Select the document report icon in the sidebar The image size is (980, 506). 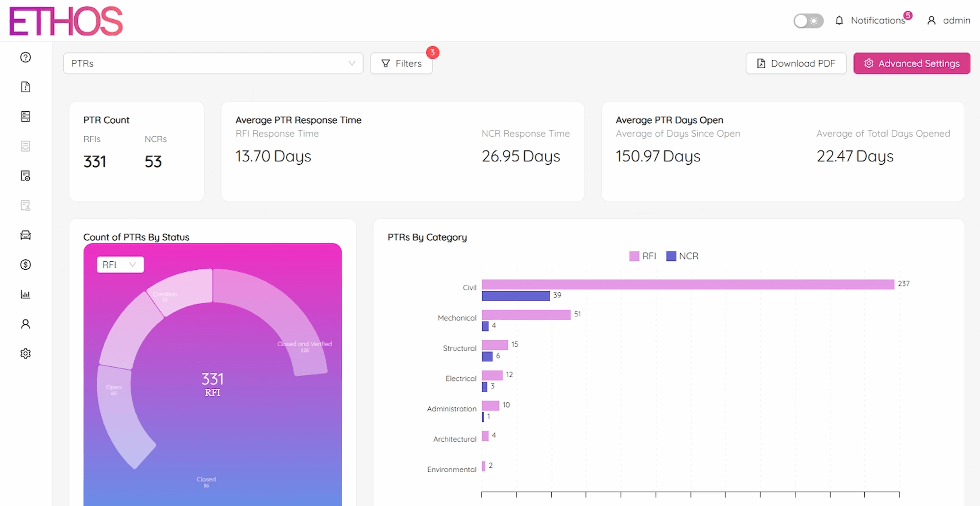click(24, 87)
